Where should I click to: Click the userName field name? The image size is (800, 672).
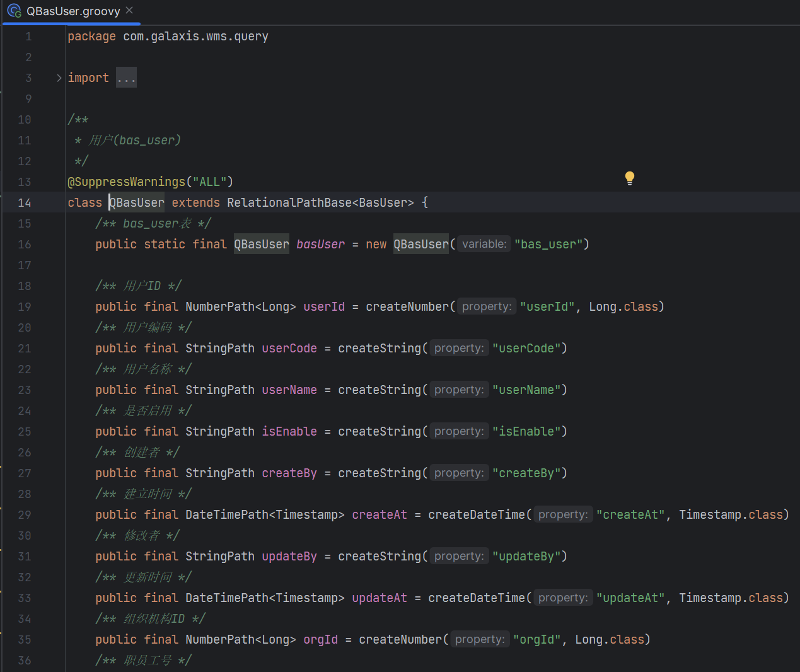(x=289, y=390)
